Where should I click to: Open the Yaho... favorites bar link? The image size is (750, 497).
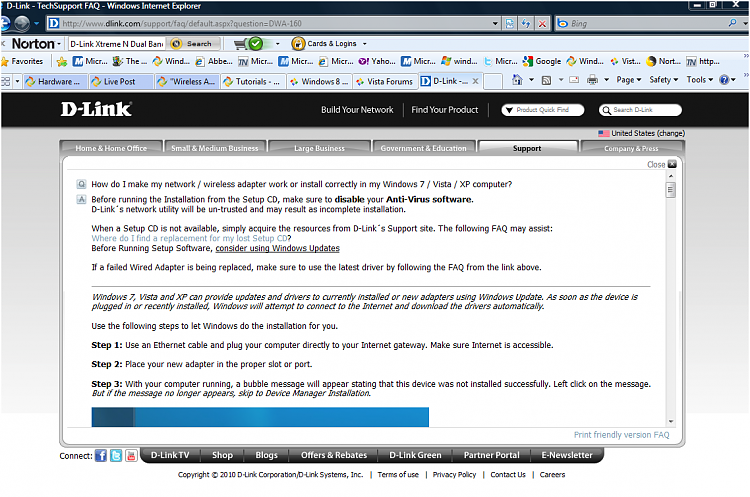pos(377,61)
